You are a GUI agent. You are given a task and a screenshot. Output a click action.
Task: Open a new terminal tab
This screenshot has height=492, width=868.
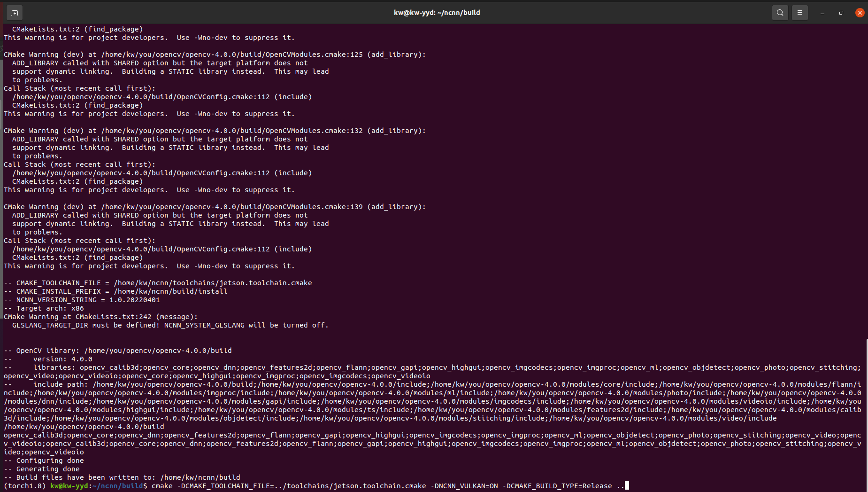(x=15, y=13)
